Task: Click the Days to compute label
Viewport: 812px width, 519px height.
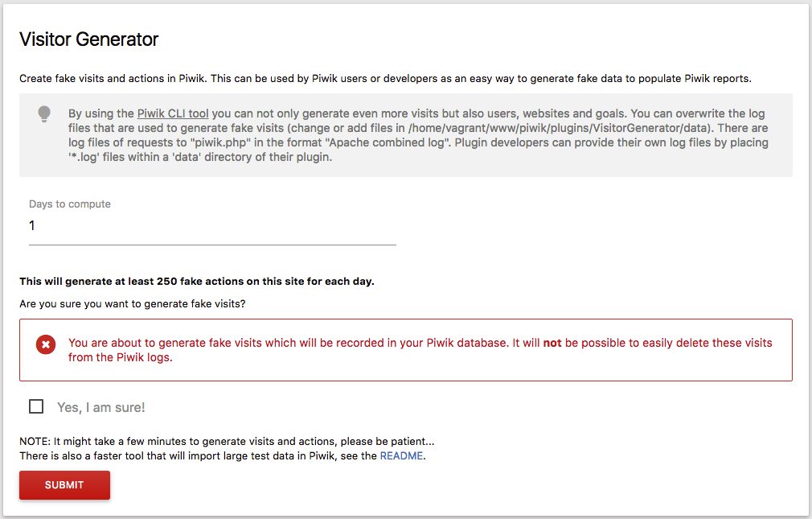Action: point(70,204)
